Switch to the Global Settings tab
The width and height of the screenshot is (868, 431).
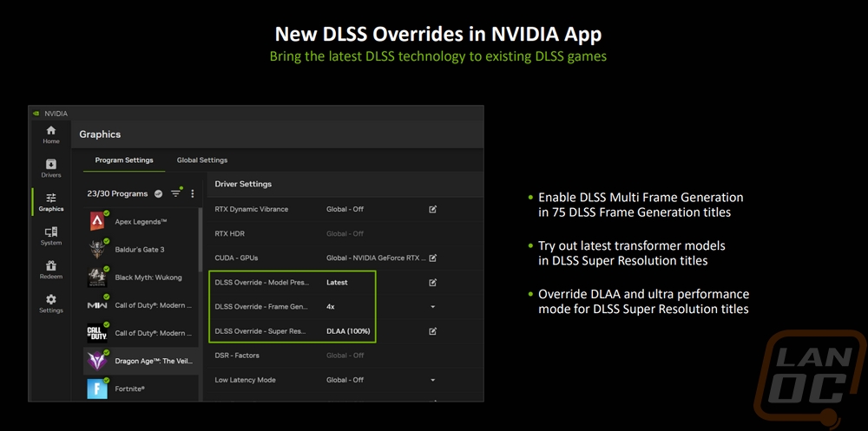(202, 160)
